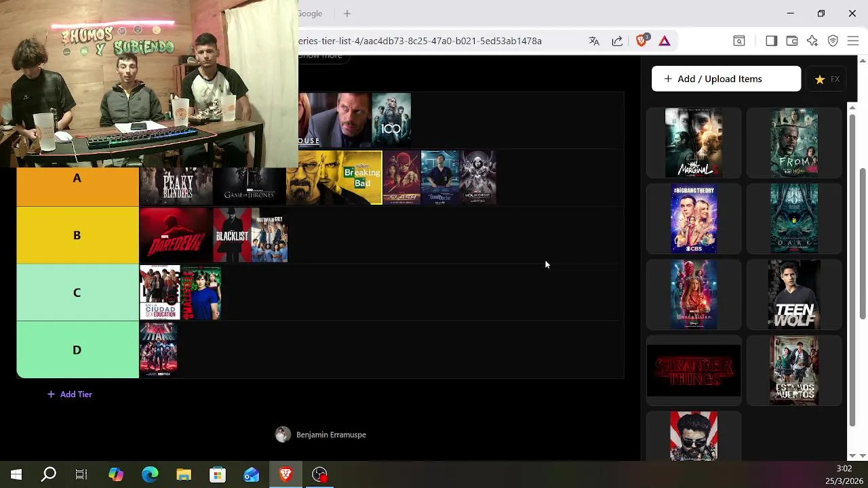Pick The Big Bang Theory poster
868x488 pixels.
[694, 219]
